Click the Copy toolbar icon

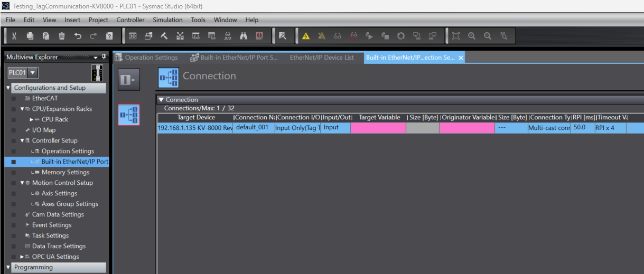pyautogui.click(x=30, y=36)
